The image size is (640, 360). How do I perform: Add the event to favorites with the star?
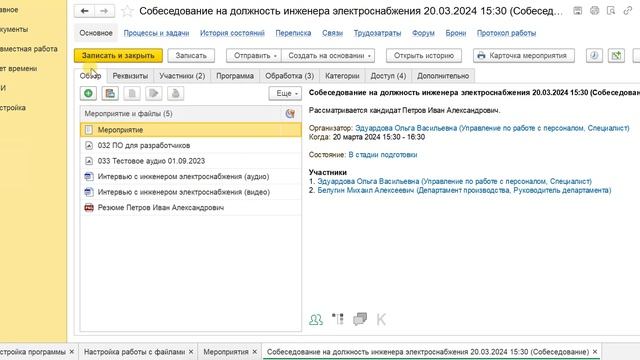coord(127,11)
